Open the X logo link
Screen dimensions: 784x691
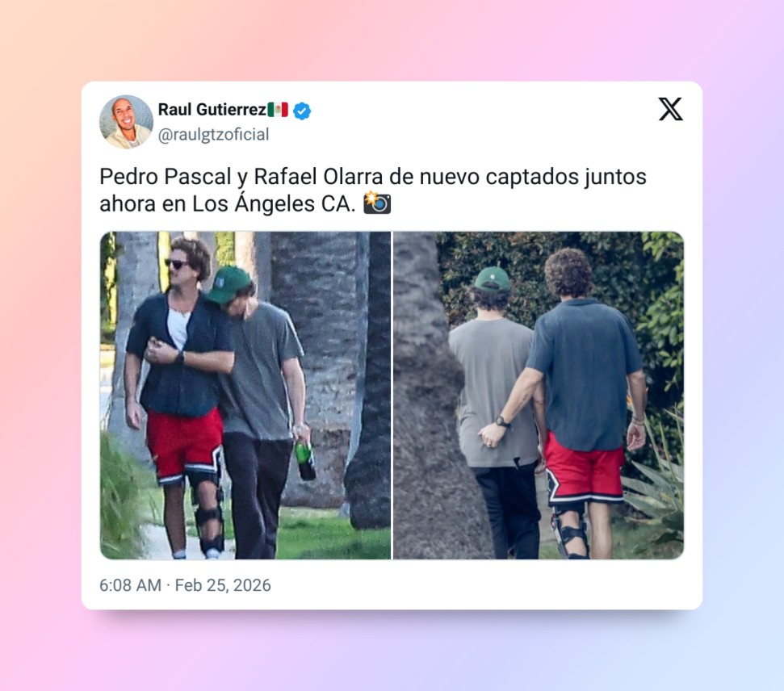click(x=670, y=109)
